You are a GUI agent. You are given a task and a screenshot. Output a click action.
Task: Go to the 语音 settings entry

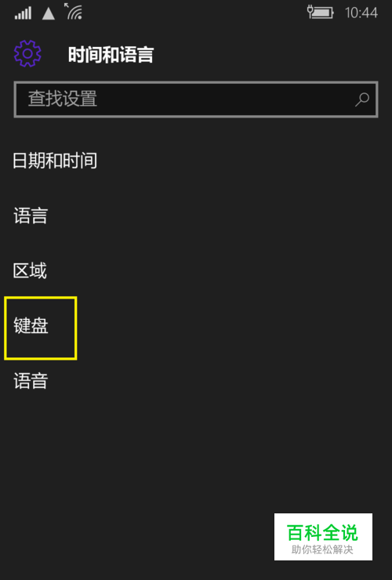pos(31,381)
